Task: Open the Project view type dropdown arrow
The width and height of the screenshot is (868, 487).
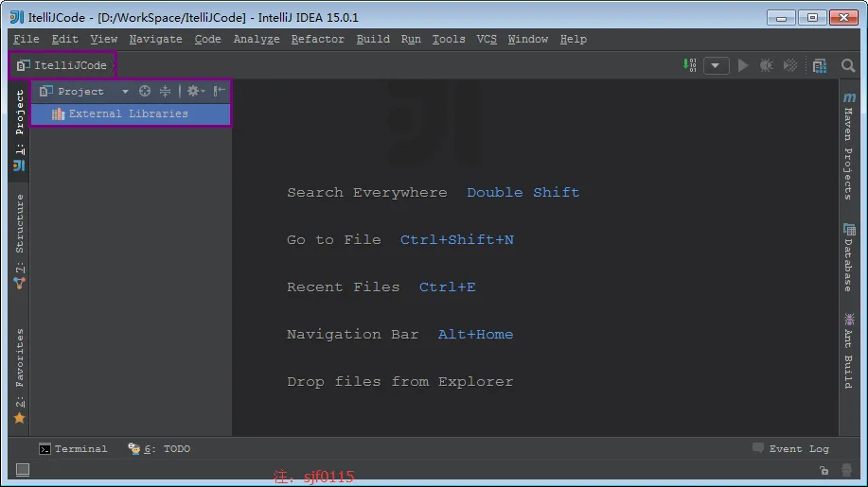Action: click(125, 92)
